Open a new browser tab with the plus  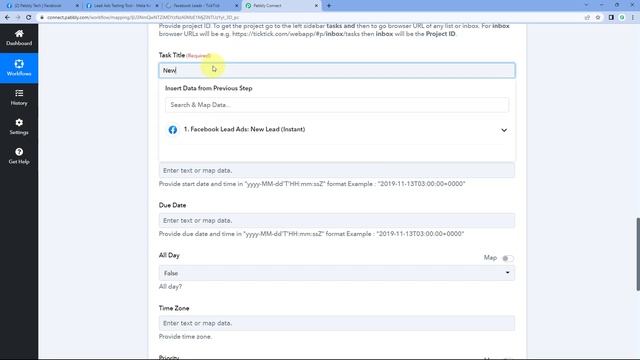click(x=329, y=6)
